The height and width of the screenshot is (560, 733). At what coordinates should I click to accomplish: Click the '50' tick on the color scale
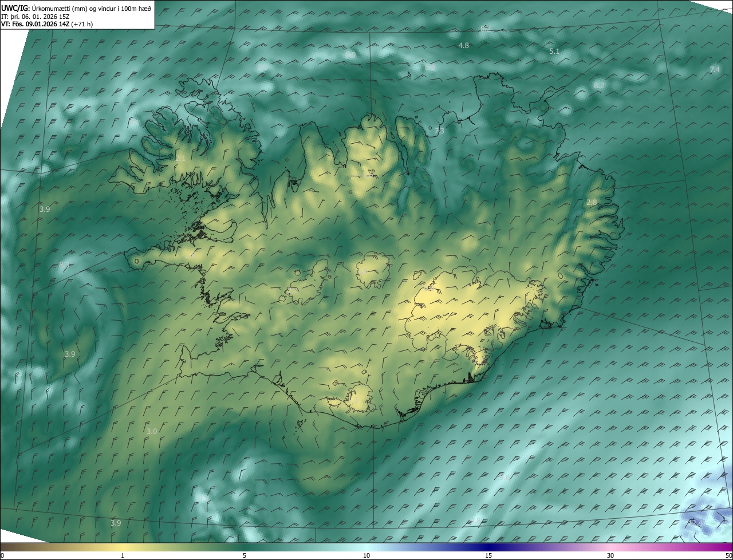729,555
